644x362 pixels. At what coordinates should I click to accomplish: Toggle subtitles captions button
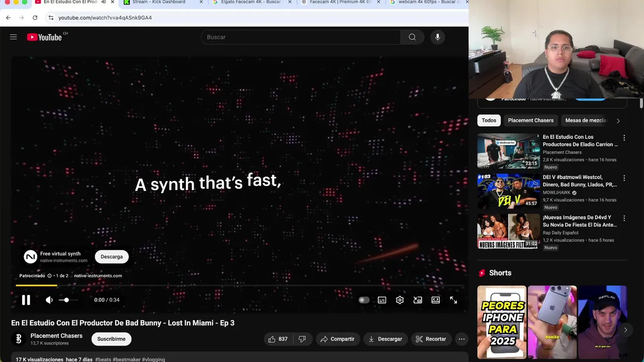click(382, 300)
